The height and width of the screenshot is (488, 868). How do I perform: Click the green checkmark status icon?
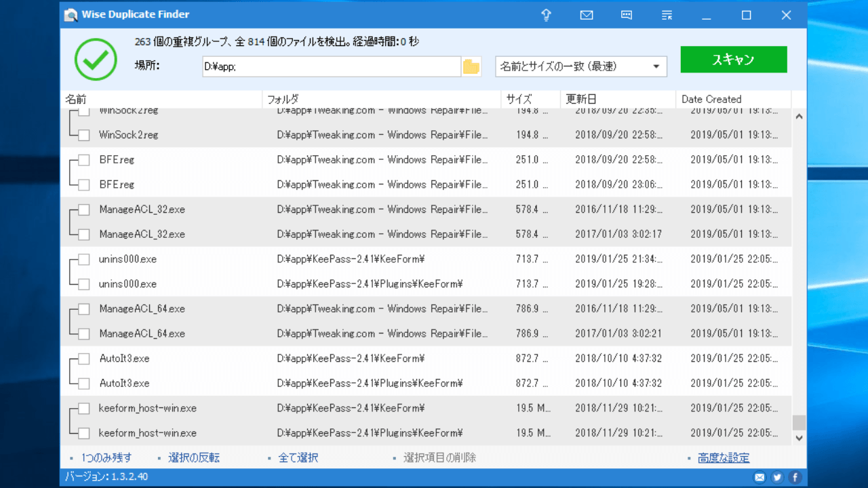click(96, 60)
